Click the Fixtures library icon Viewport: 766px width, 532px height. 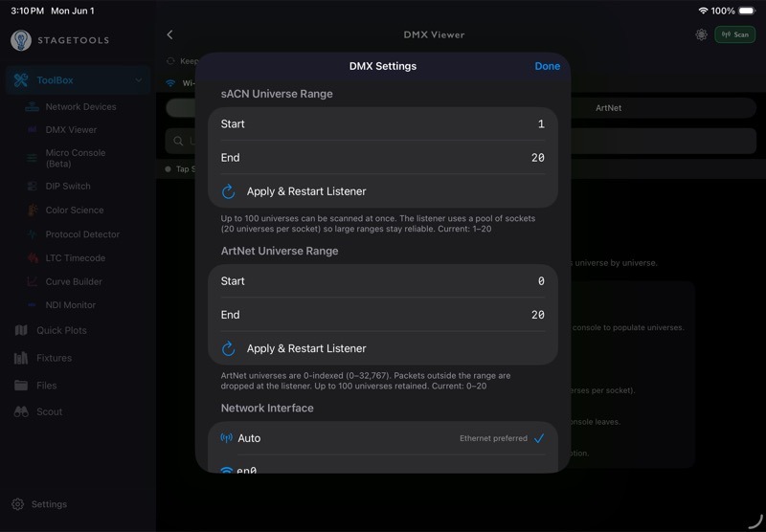click(21, 358)
